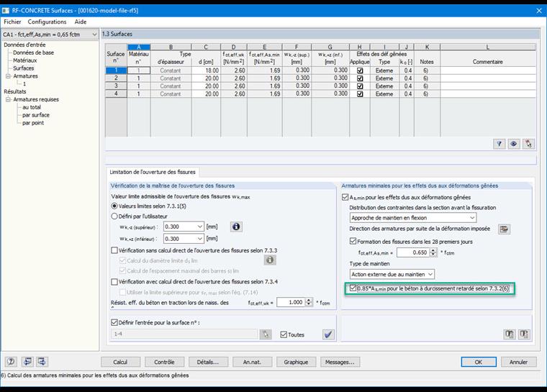
Task: Apply settings with the blue checkmark icon
Action: 328,334
